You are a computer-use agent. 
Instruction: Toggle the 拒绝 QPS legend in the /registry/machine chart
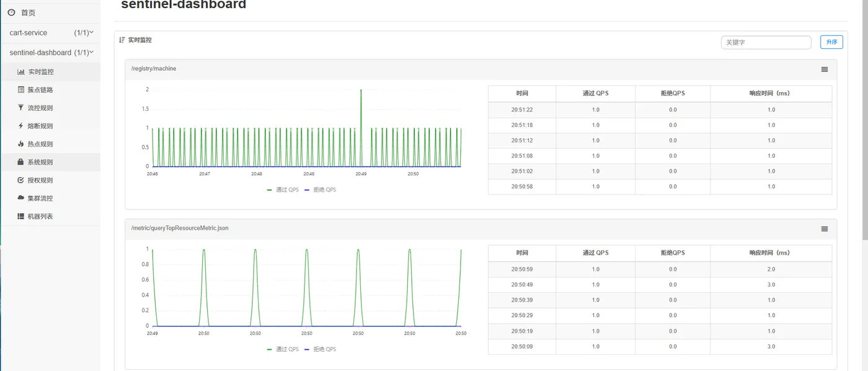pyautogui.click(x=320, y=190)
